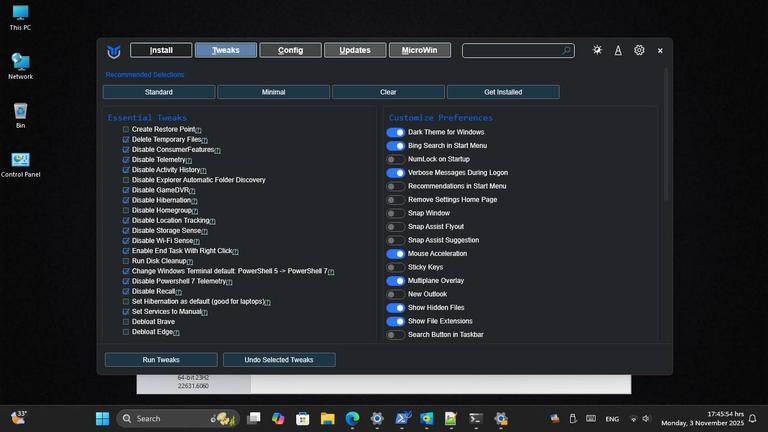Open the Windows Start button
The width and height of the screenshot is (768, 432).
102,419
